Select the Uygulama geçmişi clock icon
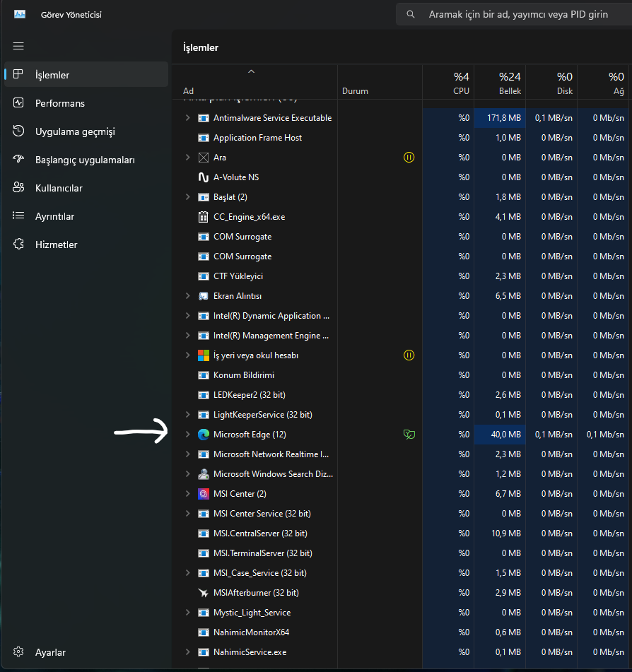This screenshot has height=672, width=632. (x=18, y=131)
